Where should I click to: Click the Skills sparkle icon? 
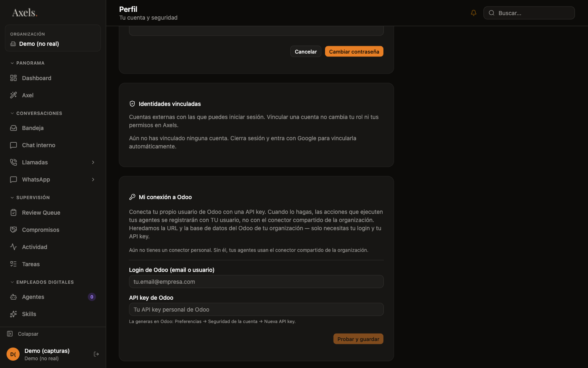coord(13,314)
